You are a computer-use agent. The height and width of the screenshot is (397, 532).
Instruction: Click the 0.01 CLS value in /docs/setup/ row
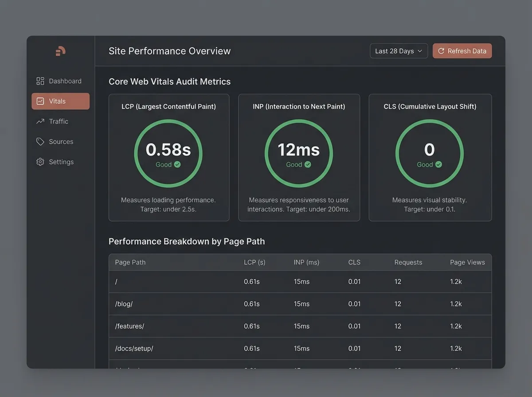[x=354, y=348]
